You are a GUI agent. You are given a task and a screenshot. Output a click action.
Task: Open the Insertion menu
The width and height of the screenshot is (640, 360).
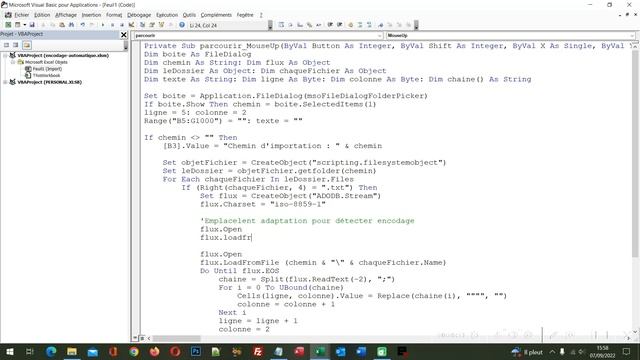(91, 15)
